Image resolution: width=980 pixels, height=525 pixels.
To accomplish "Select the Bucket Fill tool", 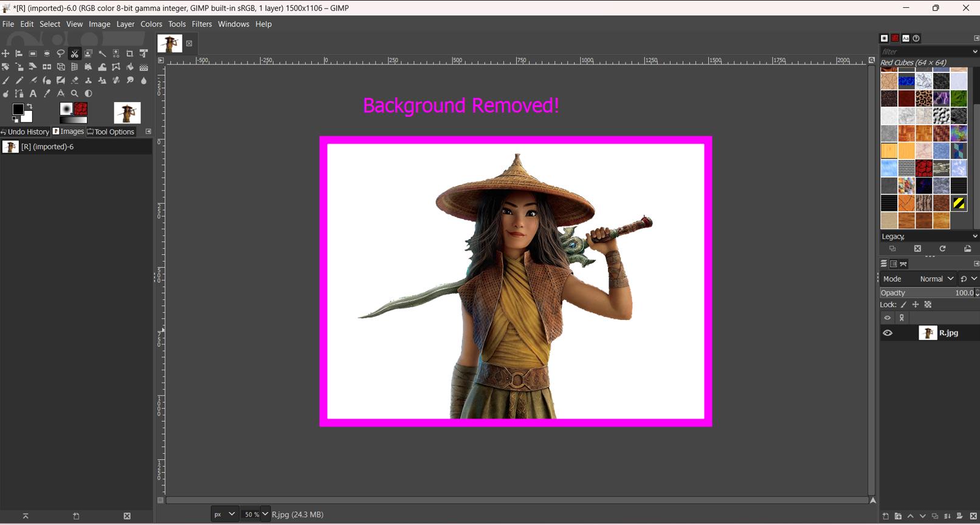I will [x=129, y=67].
